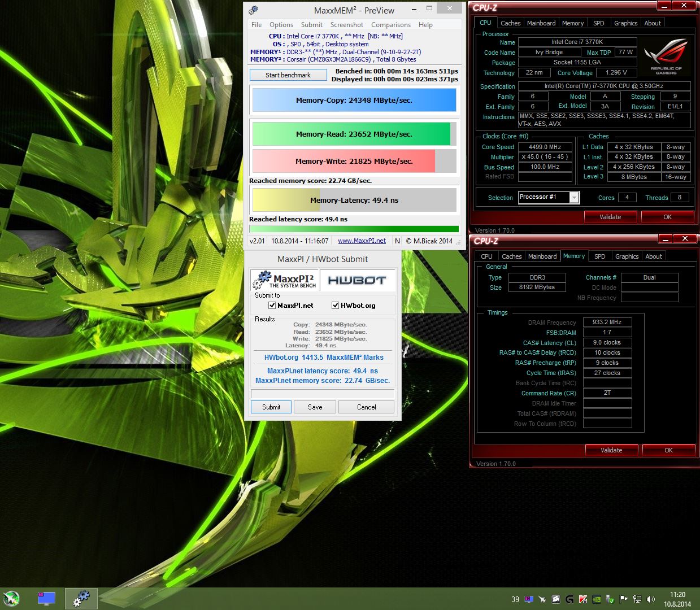Click the MaxxMEM gears icon in title bar
This screenshot has height=610, width=700.
253,10
